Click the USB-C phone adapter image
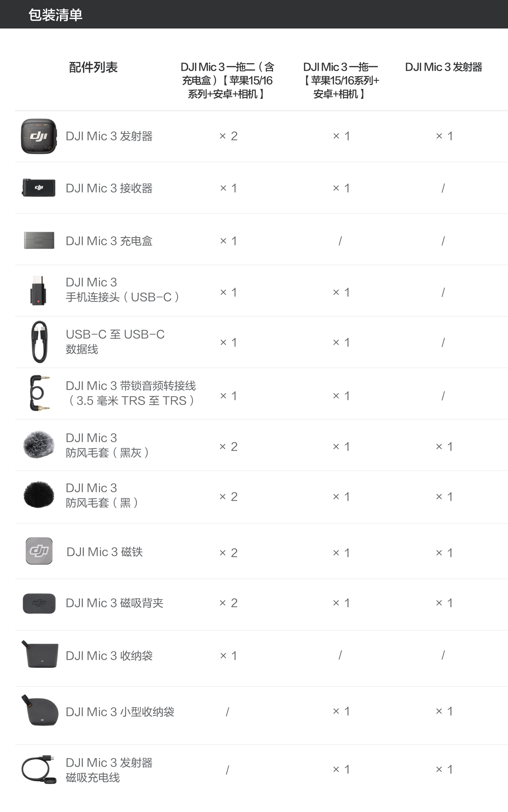 (x=38, y=290)
